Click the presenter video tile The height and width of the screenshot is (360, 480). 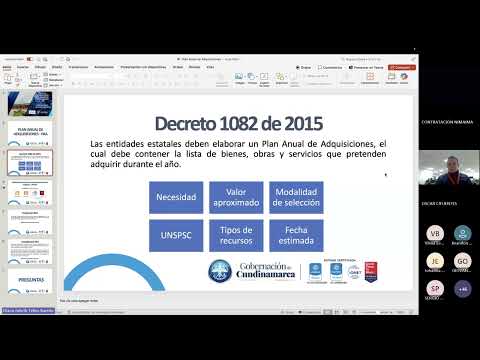pos(449,168)
